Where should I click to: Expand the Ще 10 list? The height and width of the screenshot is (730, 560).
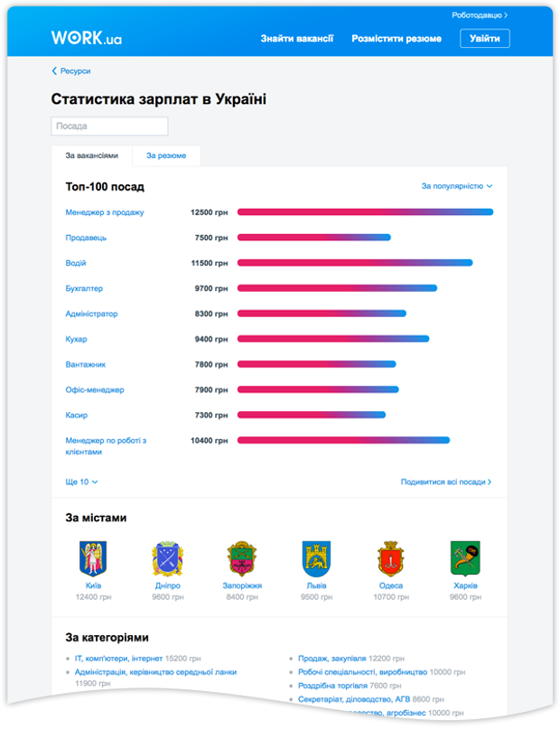pyautogui.click(x=81, y=482)
